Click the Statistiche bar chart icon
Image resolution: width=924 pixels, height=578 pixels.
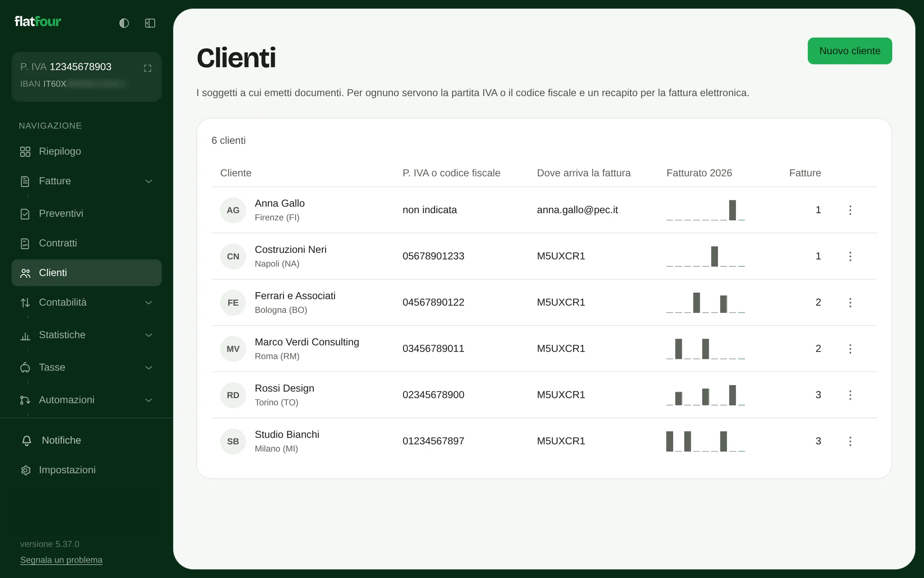[x=25, y=336]
